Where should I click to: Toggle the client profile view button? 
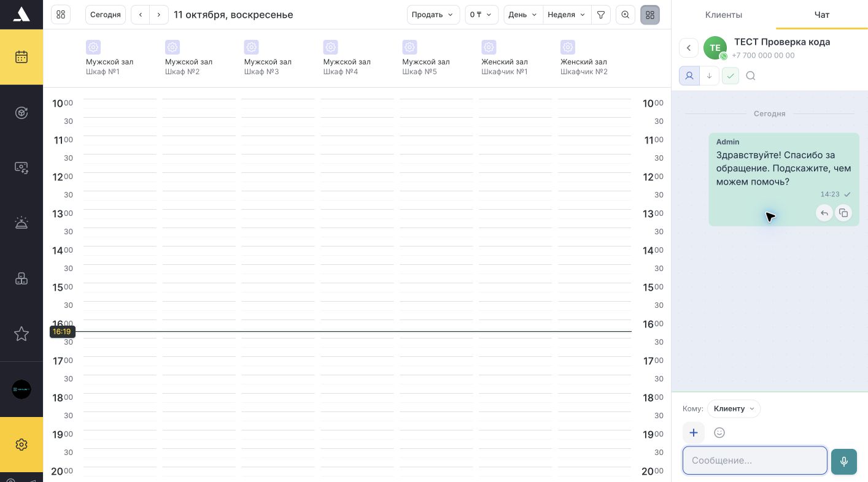pos(689,76)
